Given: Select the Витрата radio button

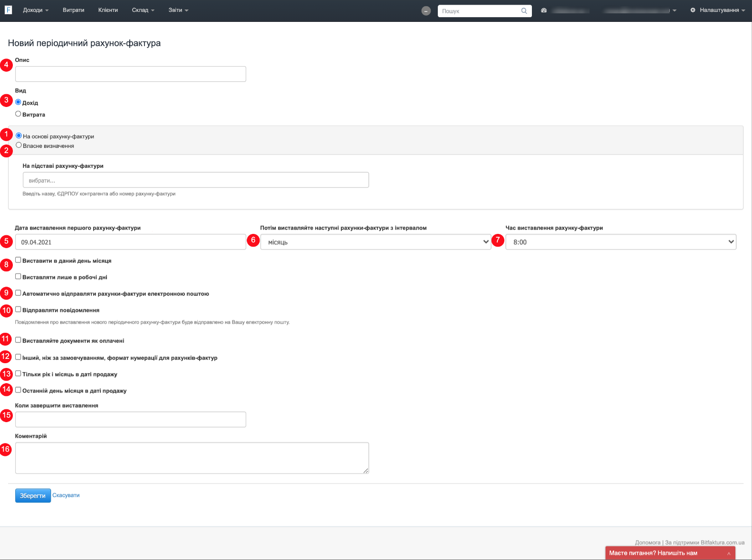Looking at the screenshot, I should pos(18,114).
